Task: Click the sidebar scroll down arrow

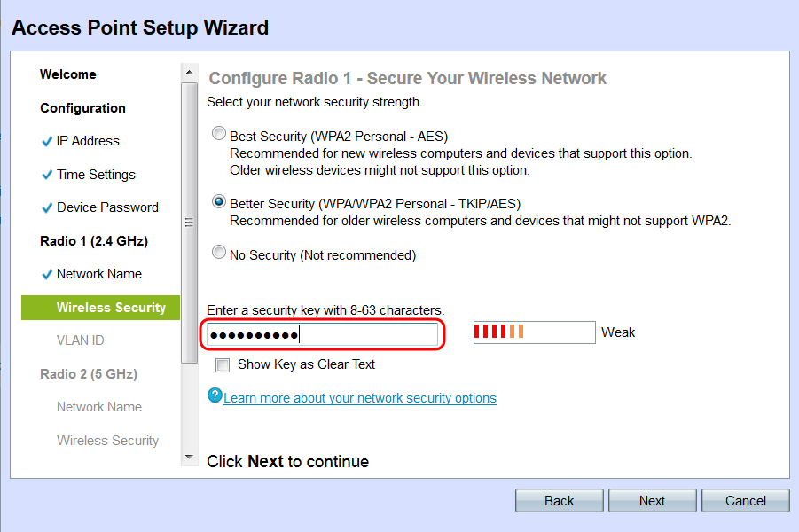Action: coord(190,458)
